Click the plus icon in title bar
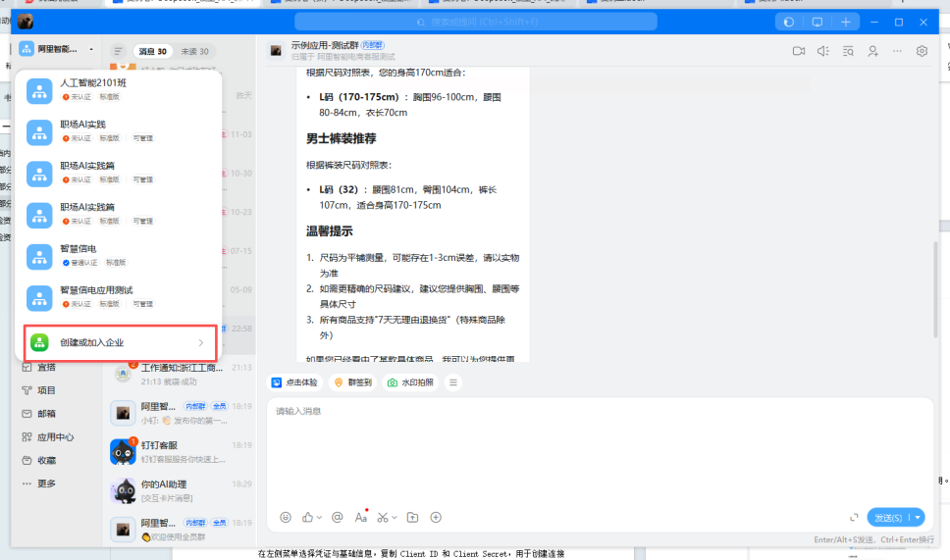This screenshot has height=560, width=950. 846,22
